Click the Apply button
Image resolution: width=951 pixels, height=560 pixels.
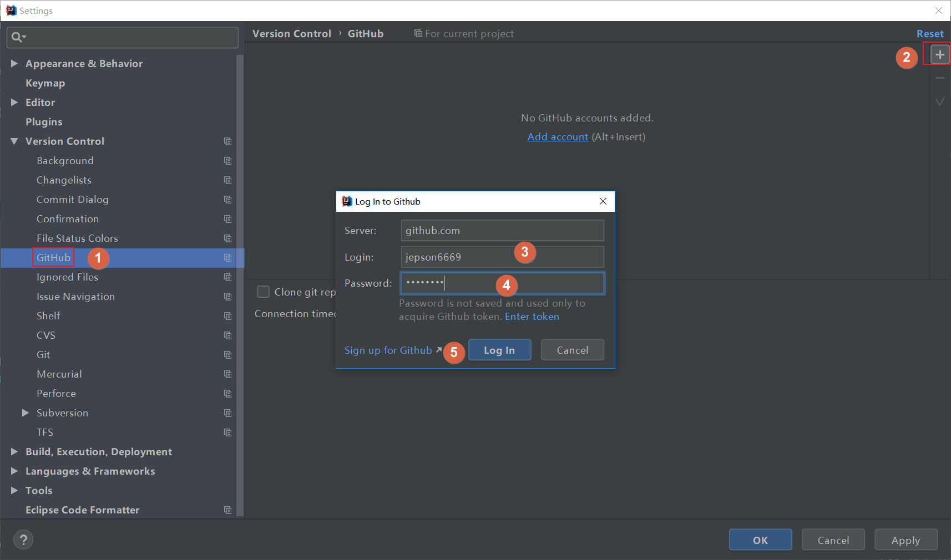pyautogui.click(x=906, y=539)
